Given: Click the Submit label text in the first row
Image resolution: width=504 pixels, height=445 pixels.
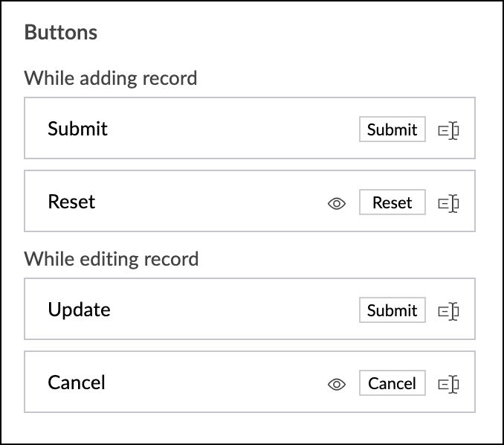Looking at the screenshot, I should (77, 129).
